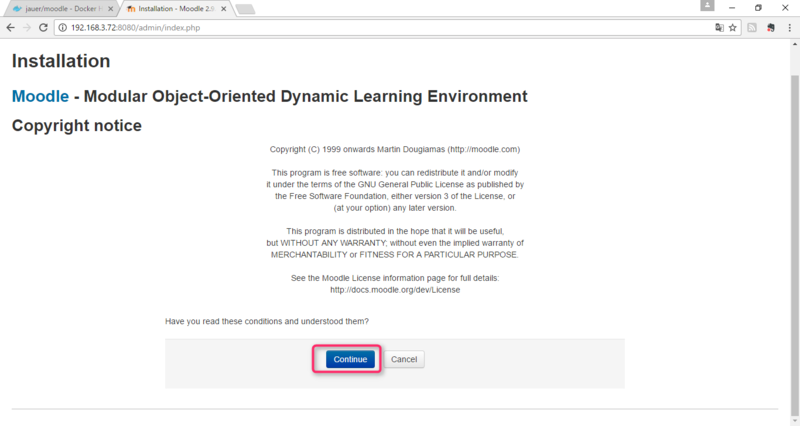
Task: Go back using the browser back arrow
Action: pyautogui.click(x=10, y=28)
